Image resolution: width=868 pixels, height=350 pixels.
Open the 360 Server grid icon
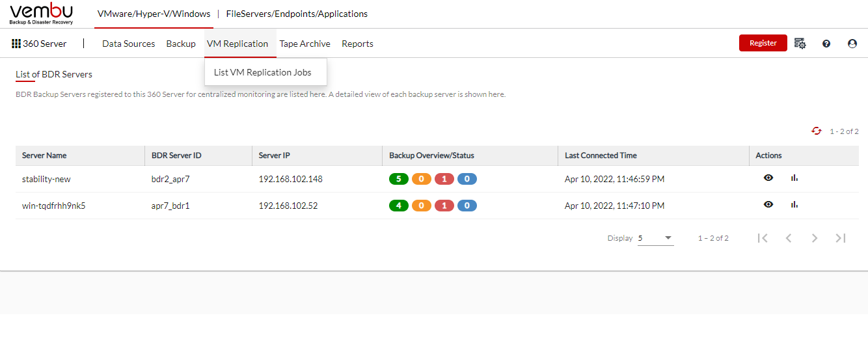16,44
